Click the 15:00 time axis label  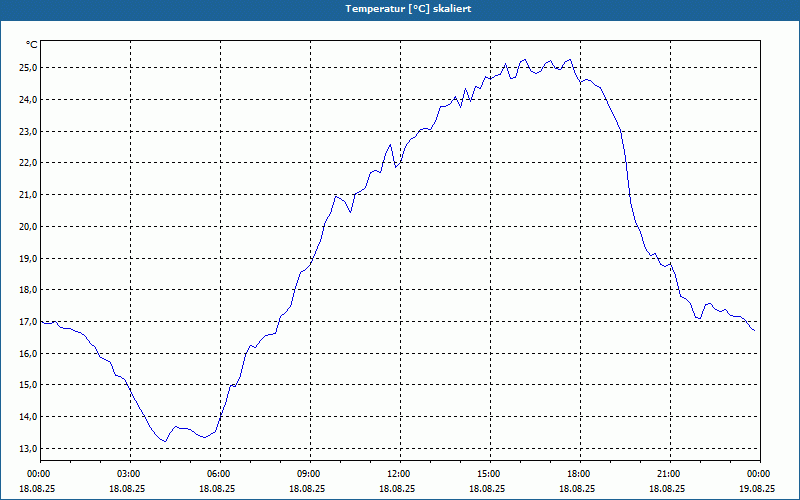coord(490,474)
